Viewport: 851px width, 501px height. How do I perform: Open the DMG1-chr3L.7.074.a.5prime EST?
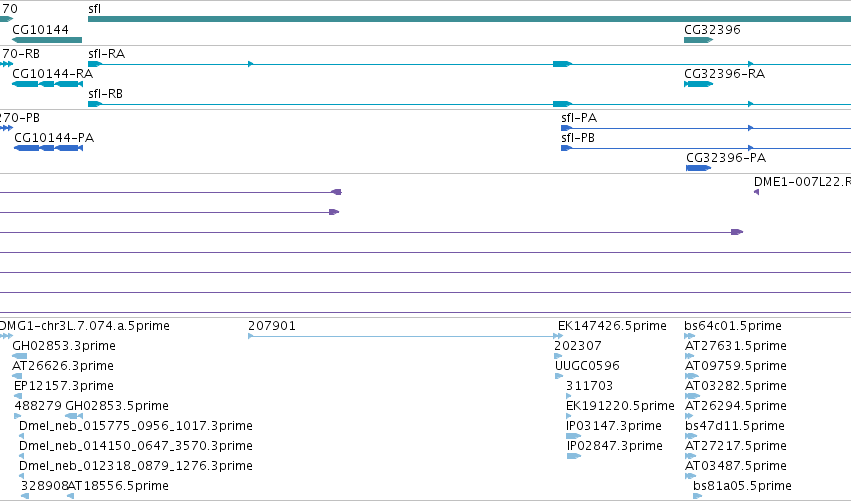tap(6, 336)
